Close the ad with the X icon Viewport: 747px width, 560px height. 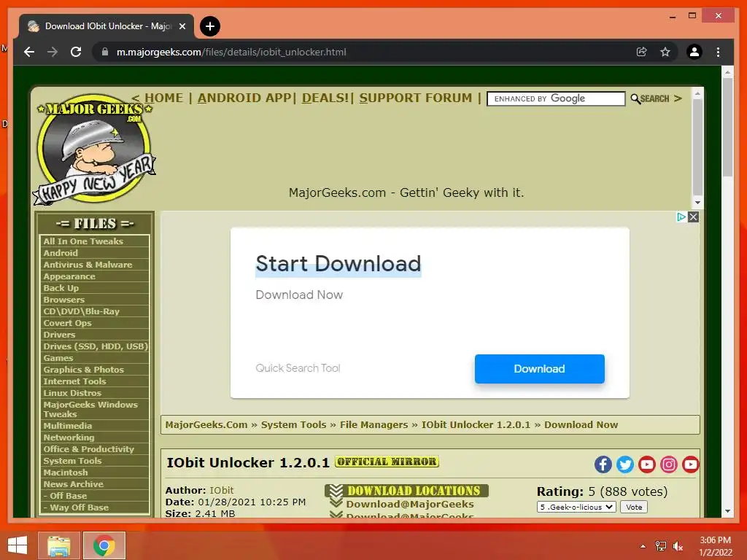pos(694,217)
